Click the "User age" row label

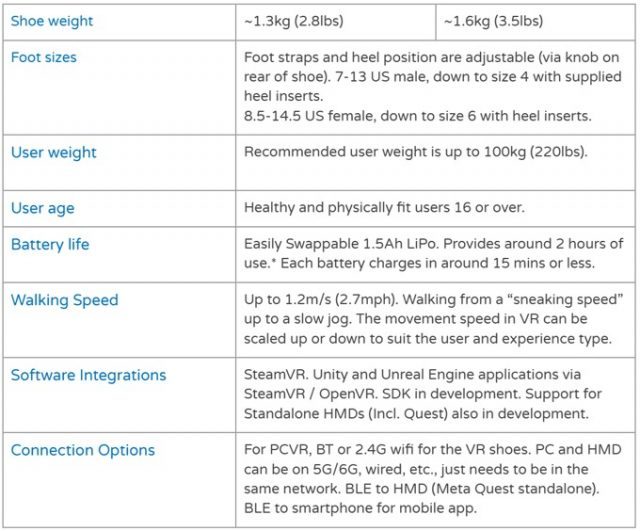(x=43, y=208)
